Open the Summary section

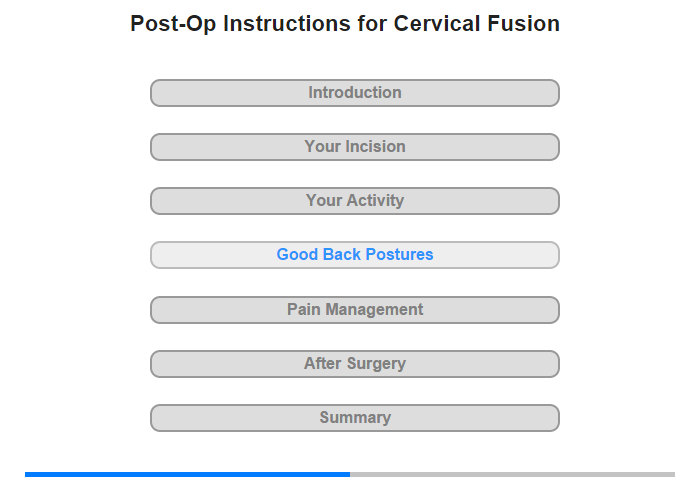tap(355, 418)
